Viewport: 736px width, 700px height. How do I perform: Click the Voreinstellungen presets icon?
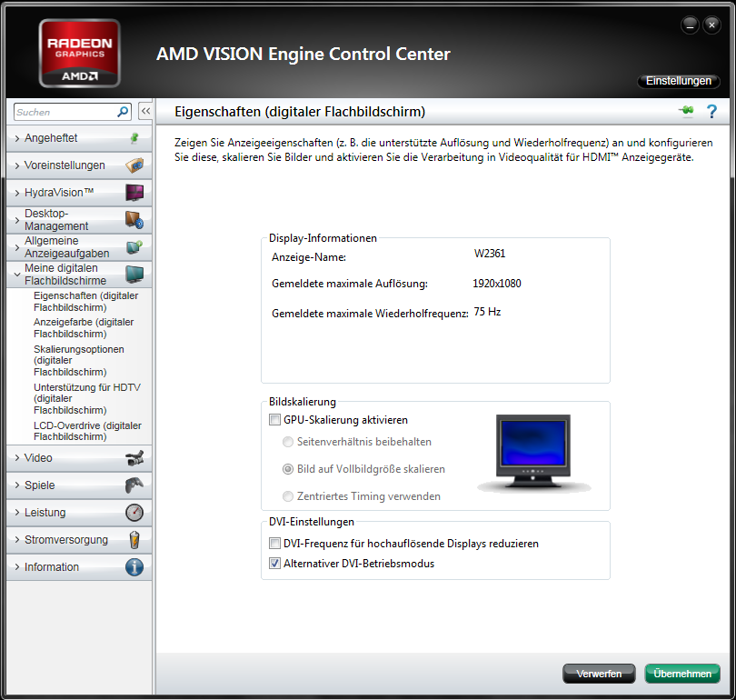[134, 165]
